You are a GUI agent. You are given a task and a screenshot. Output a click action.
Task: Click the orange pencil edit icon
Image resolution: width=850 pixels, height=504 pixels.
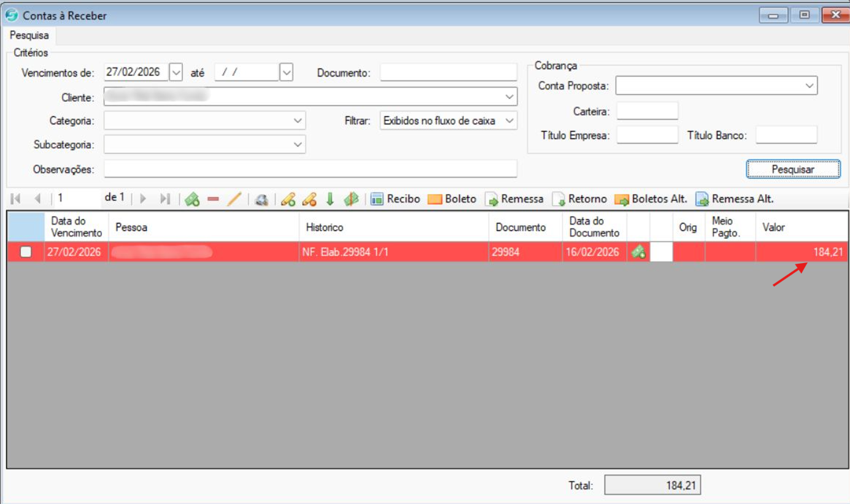point(234,199)
